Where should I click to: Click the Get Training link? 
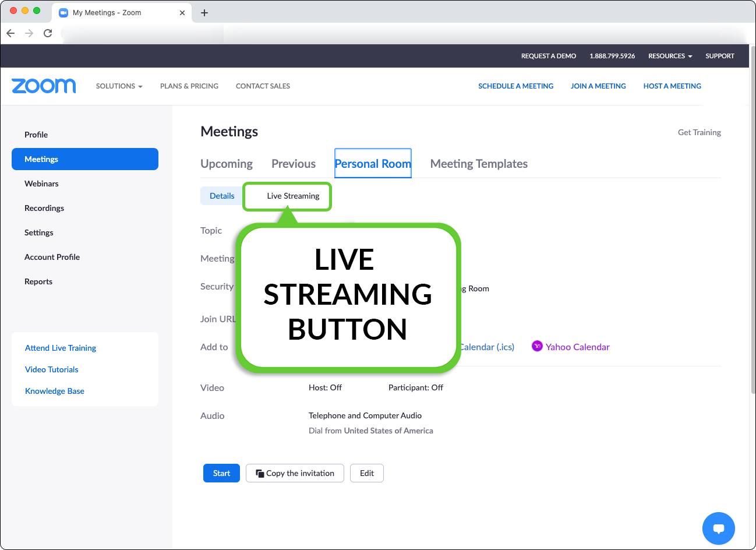click(x=700, y=132)
